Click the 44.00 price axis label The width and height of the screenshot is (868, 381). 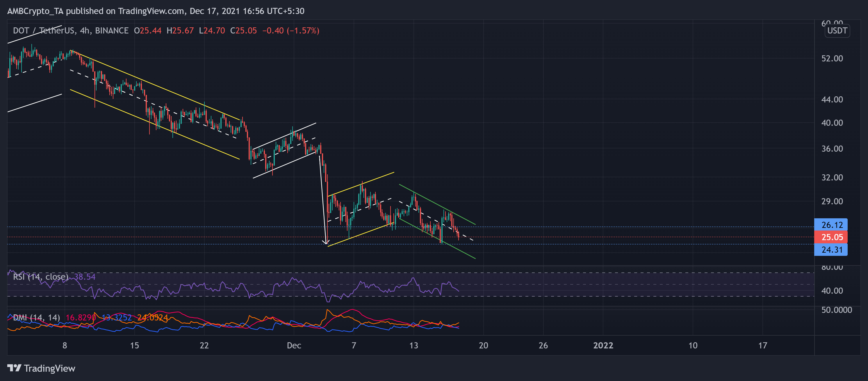tap(832, 100)
